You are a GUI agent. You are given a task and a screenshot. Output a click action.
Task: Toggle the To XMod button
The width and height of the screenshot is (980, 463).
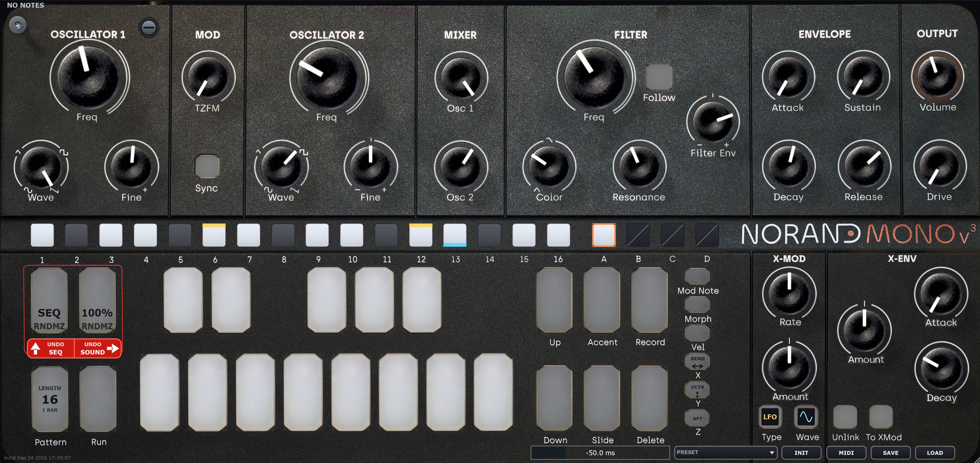coord(881,417)
